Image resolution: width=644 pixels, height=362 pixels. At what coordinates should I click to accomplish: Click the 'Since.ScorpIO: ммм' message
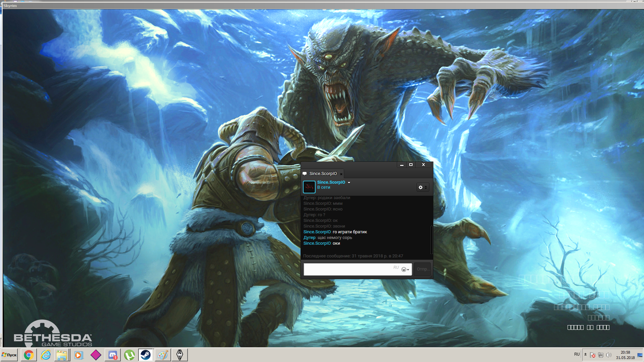[x=323, y=203]
